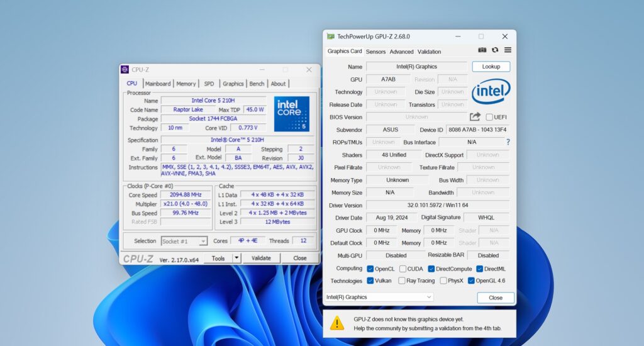This screenshot has height=346, width=644.
Task: Click the Bus Interface question mark icon
Action: click(508, 142)
